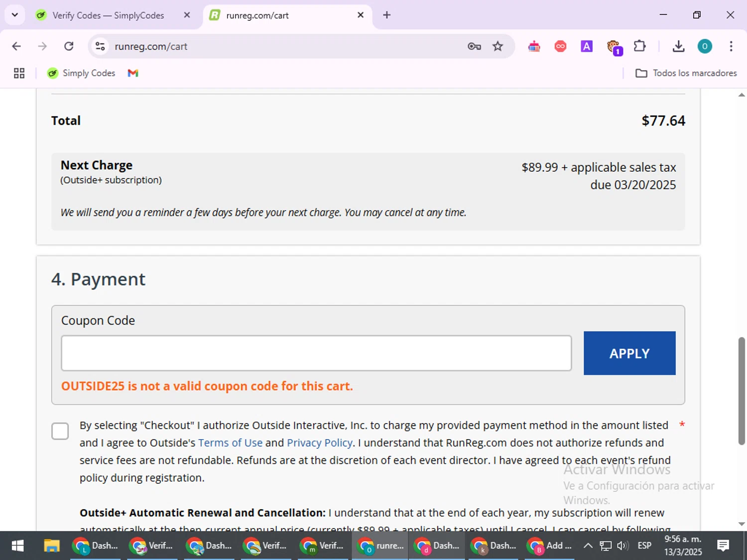Screen dimensions: 747x560
Task: Reload the runreg.com cart page
Action: (69, 46)
